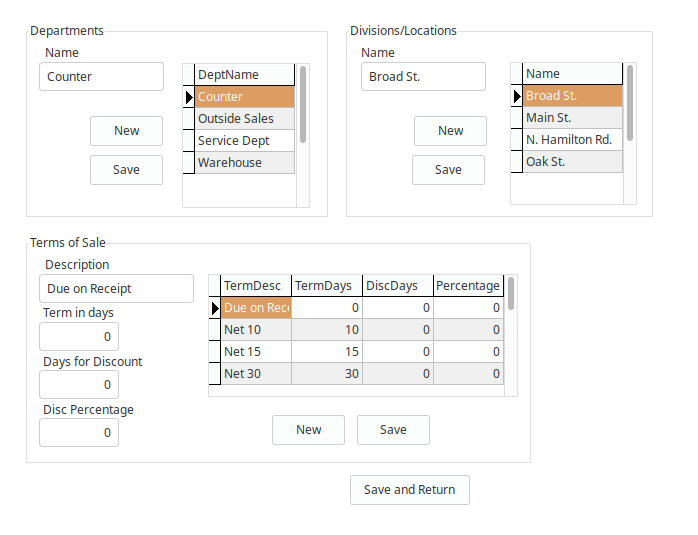Select the Main St. location row
Image resolution: width=698 pixels, height=535 pixels.
pos(572,118)
